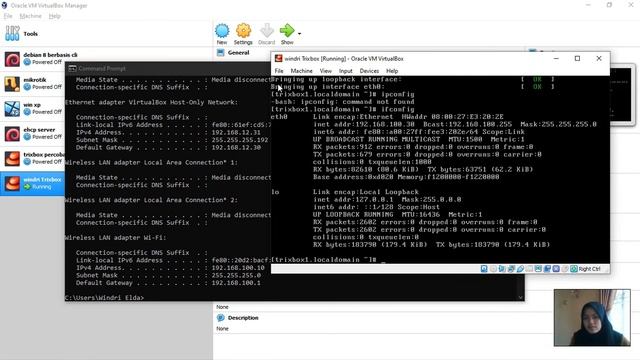Select the dhcp server virtual machine icon
The image size is (640, 360).
(x=12, y=133)
